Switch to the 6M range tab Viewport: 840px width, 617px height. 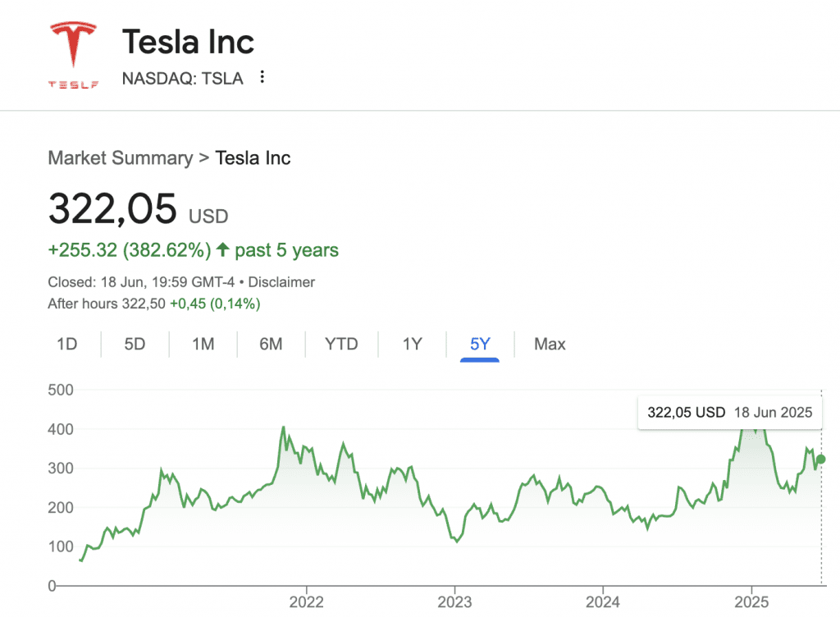click(x=271, y=344)
